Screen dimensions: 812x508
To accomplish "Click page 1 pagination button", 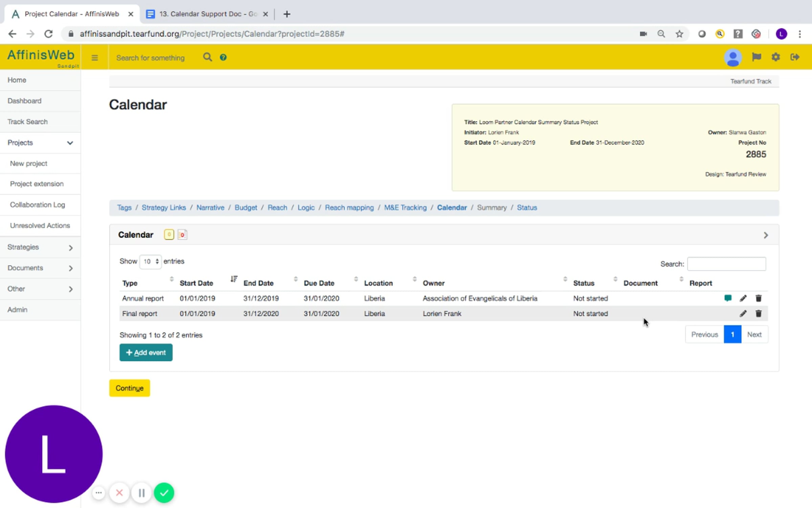I will (732, 335).
